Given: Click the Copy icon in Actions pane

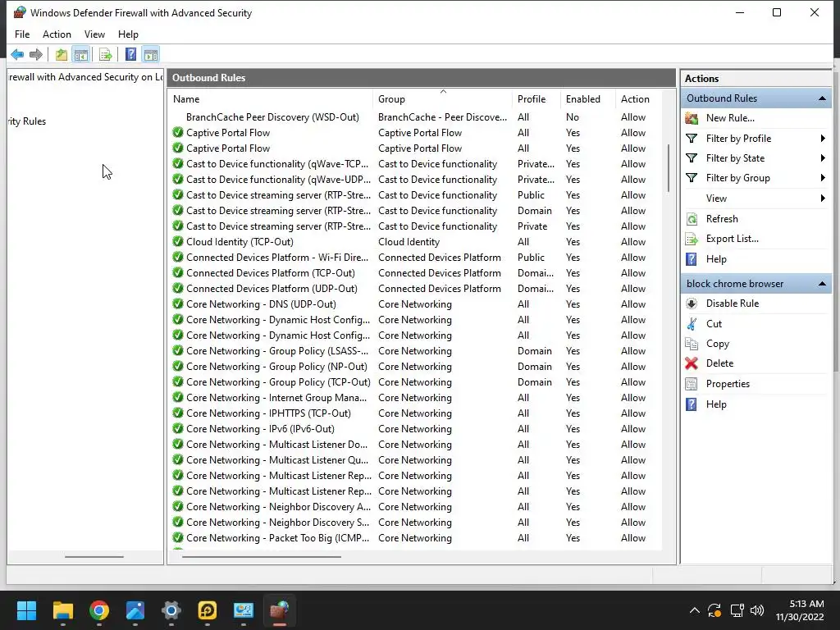Looking at the screenshot, I should tap(692, 344).
